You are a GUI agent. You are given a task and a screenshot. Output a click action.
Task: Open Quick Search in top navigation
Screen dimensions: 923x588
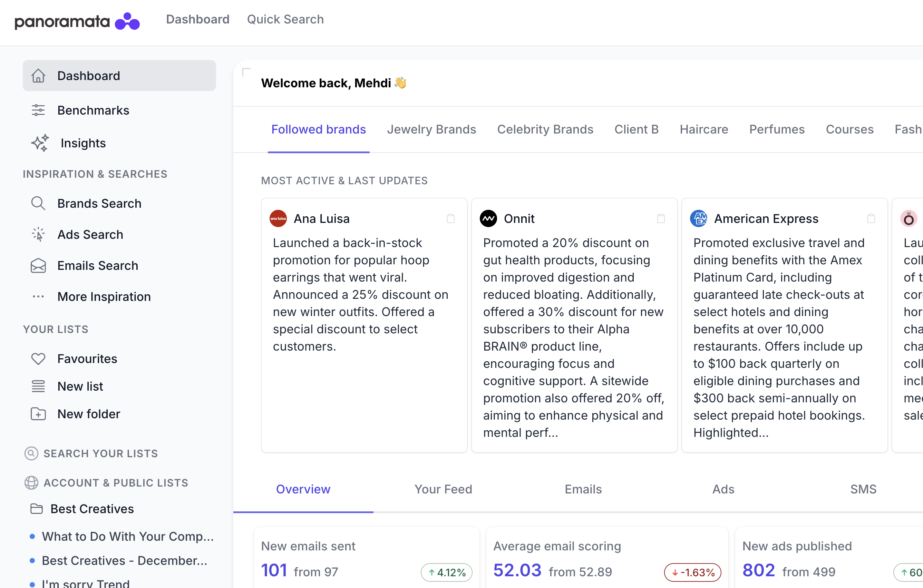[285, 19]
